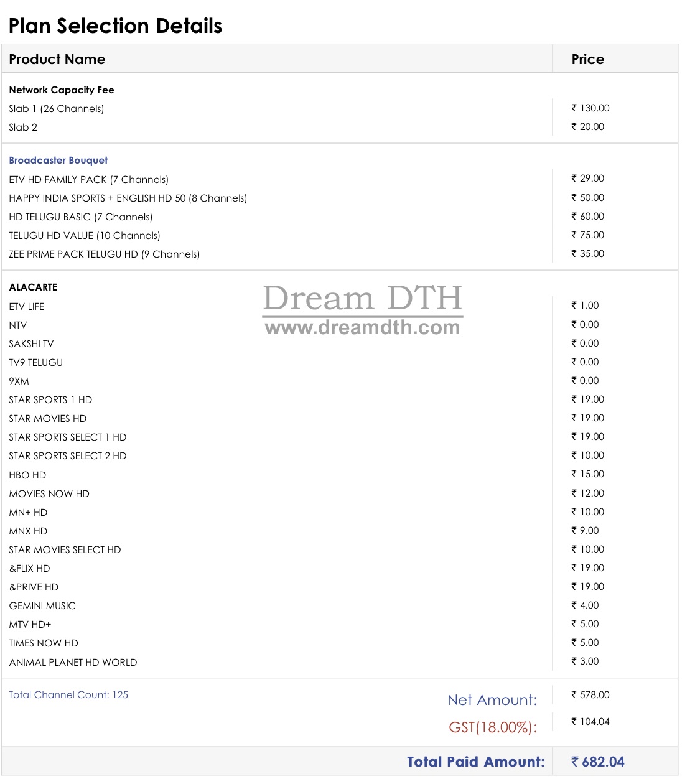Click the 'GST(18.00%):' label
The image size is (700, 784).
493,727
